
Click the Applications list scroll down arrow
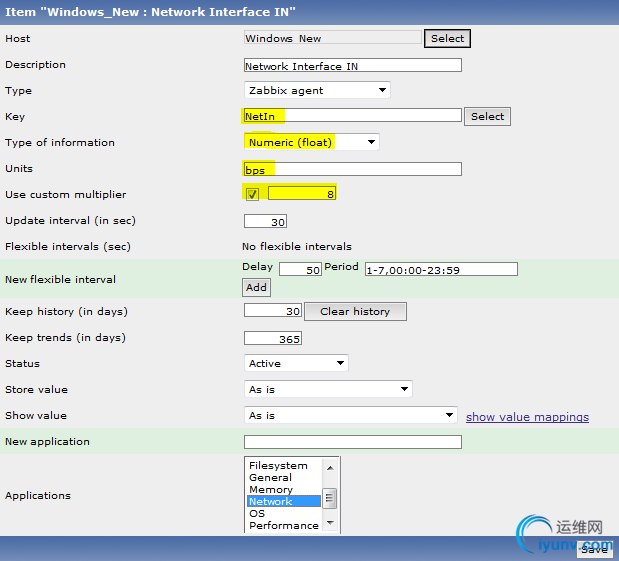[x=330, y=523]
